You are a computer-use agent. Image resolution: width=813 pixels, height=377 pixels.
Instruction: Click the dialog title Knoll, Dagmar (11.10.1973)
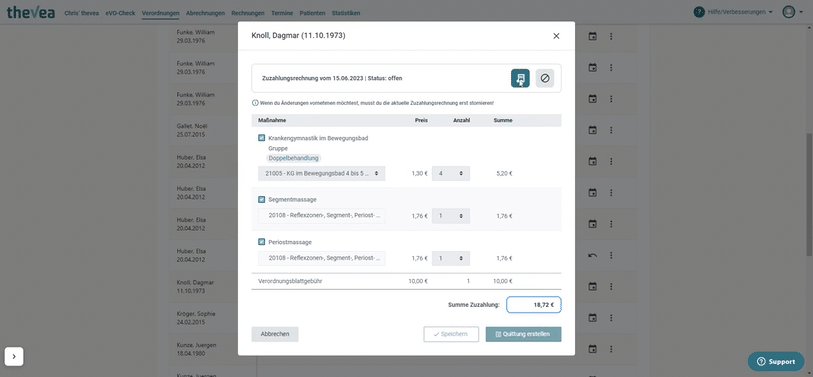click(298, 36)
